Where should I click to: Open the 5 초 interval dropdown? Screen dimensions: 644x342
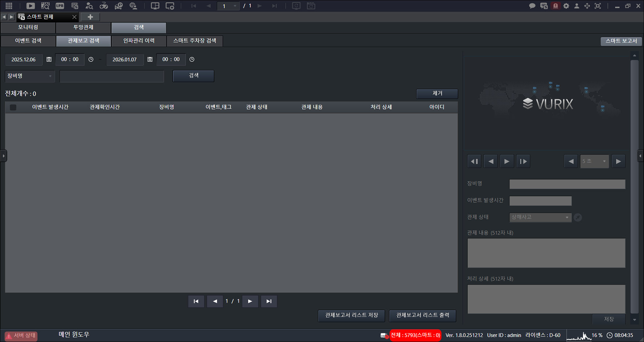coord(595,161)
